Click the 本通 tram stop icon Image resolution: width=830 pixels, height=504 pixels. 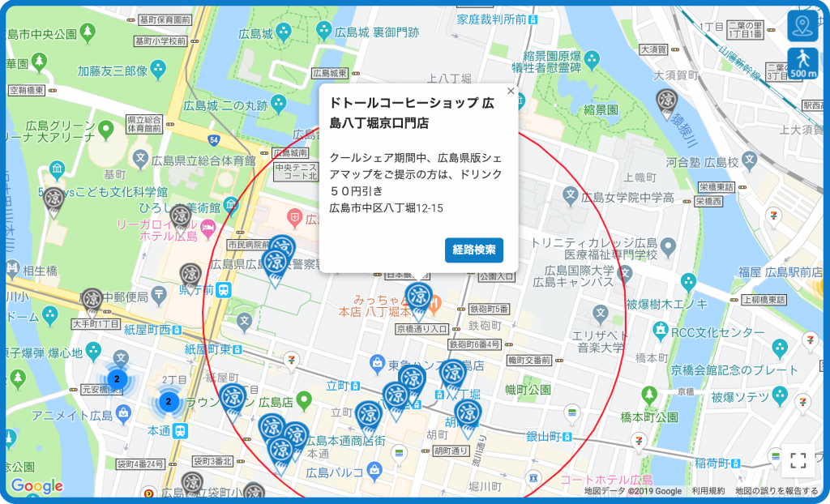pos(181,430)
